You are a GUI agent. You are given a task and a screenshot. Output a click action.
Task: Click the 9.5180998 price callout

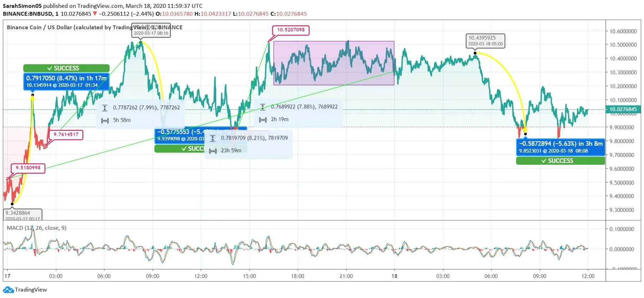pos(28,168)
